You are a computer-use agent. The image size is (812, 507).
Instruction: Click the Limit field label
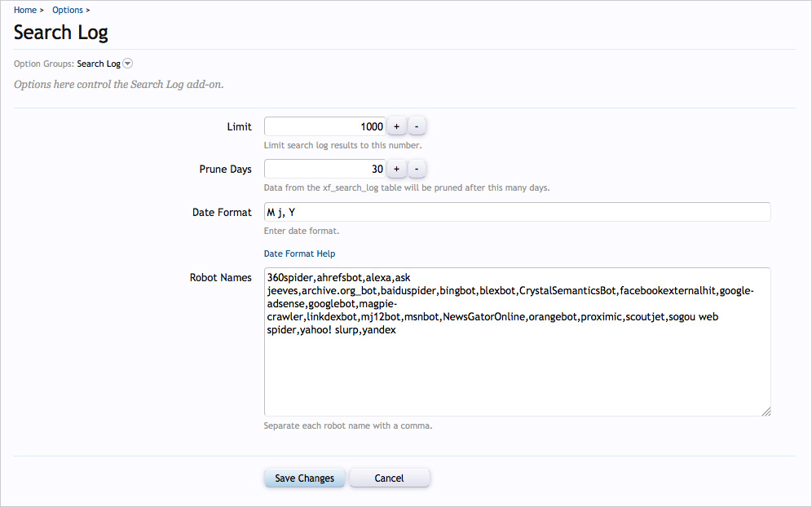click(x=239, y=126)
